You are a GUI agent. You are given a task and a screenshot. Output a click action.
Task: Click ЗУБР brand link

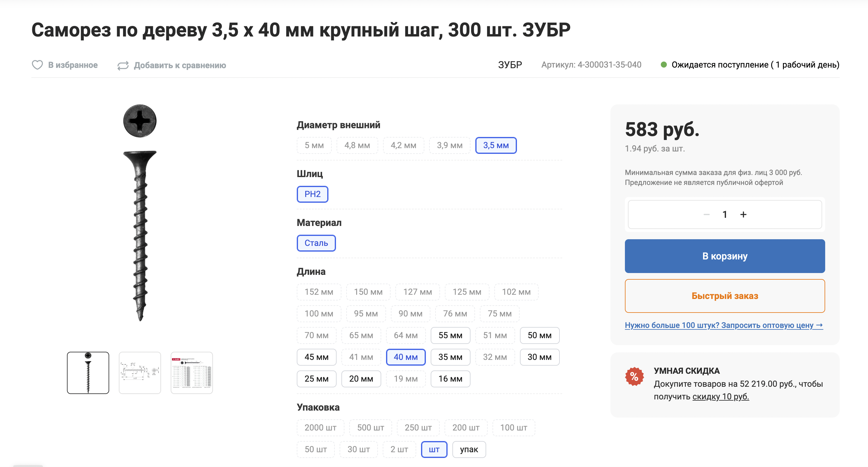pos(510,65)
